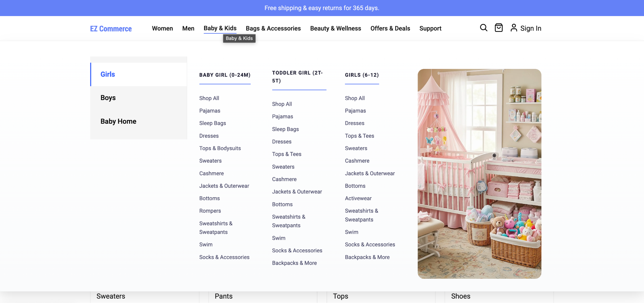The image size is (644, 303).
Task: Expand the Baby Home category
Action: pyautogui.click(x=118, y=121)
